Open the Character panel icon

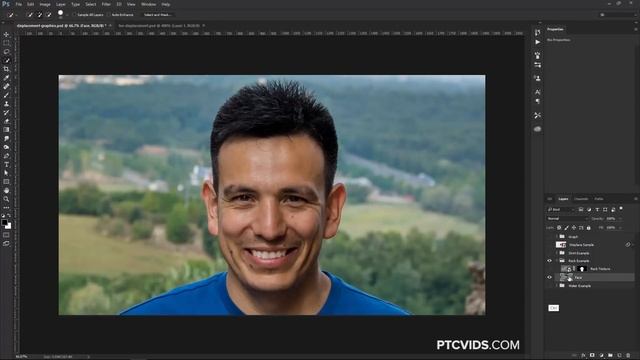tap(538, 92)
